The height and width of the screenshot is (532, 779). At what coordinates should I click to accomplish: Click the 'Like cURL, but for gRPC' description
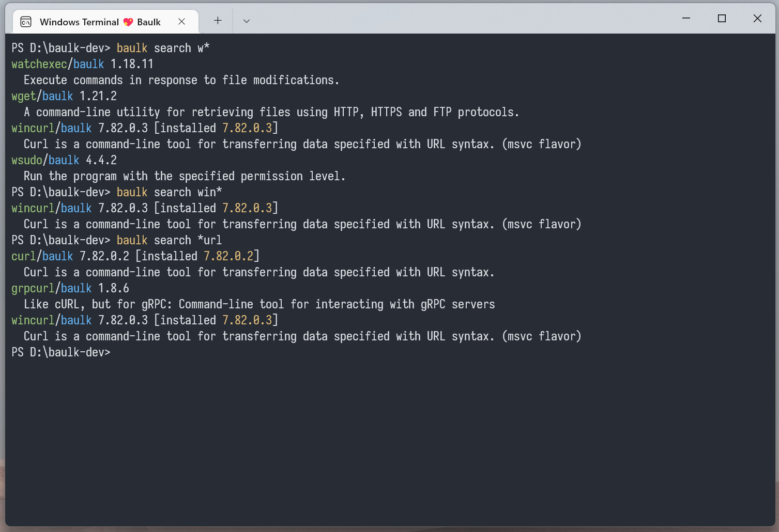coord(259,304)
